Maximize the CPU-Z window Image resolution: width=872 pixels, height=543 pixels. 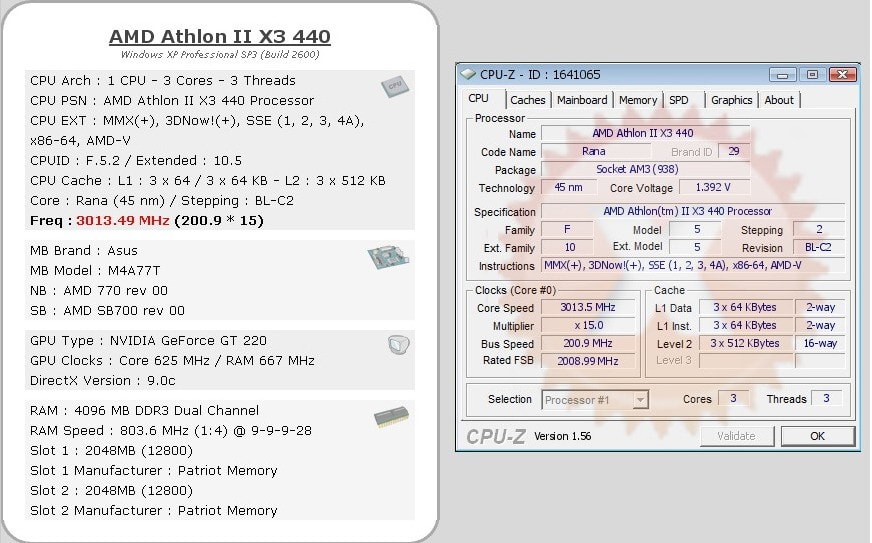click(x=811, y=74)
